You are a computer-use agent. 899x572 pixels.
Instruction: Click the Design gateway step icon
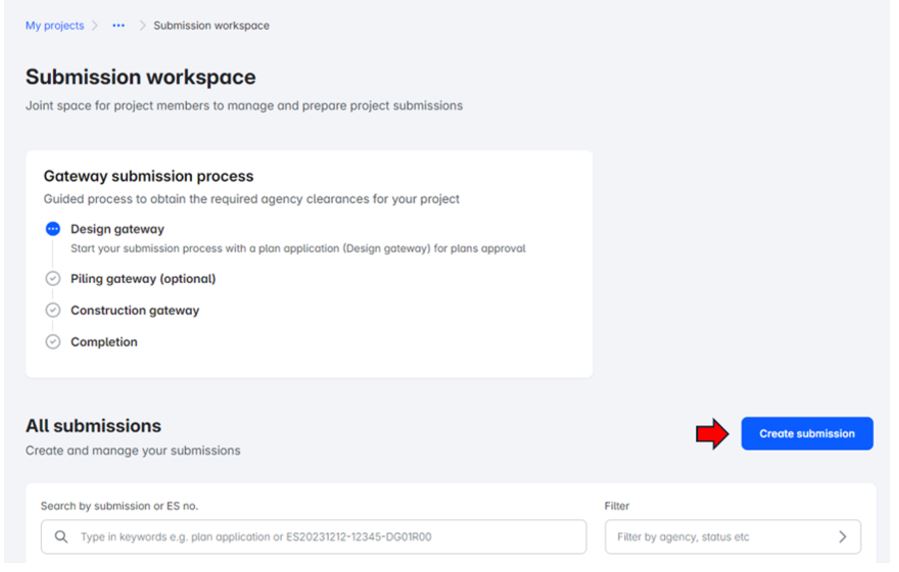click(x=53, y=229)
